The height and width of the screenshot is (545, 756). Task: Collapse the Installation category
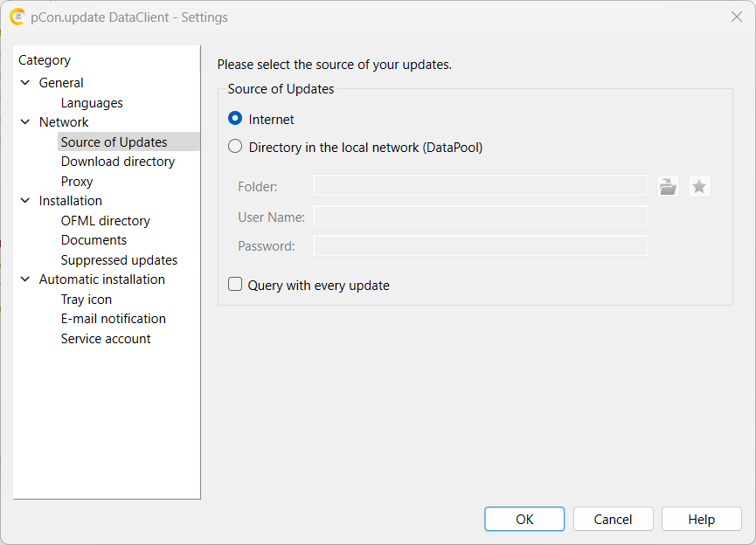pyautogui.click(x=25, y=201)
